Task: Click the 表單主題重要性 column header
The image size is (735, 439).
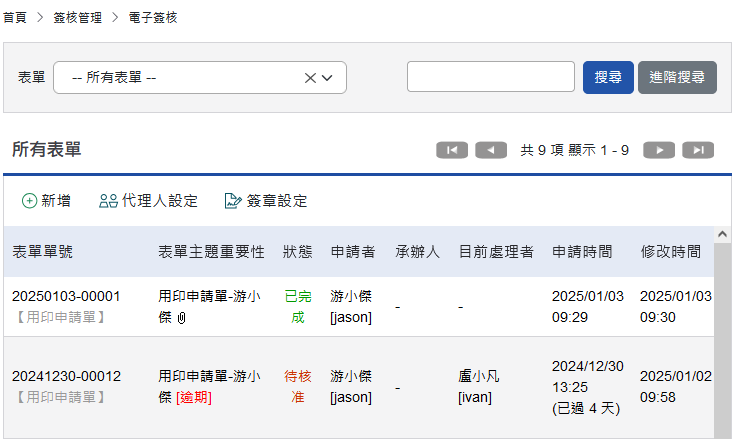Action: click(211, 252)
